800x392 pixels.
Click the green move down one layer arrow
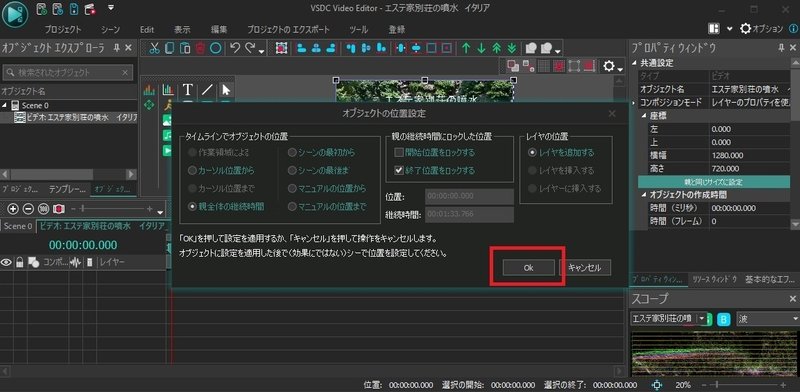coord(481,48)
